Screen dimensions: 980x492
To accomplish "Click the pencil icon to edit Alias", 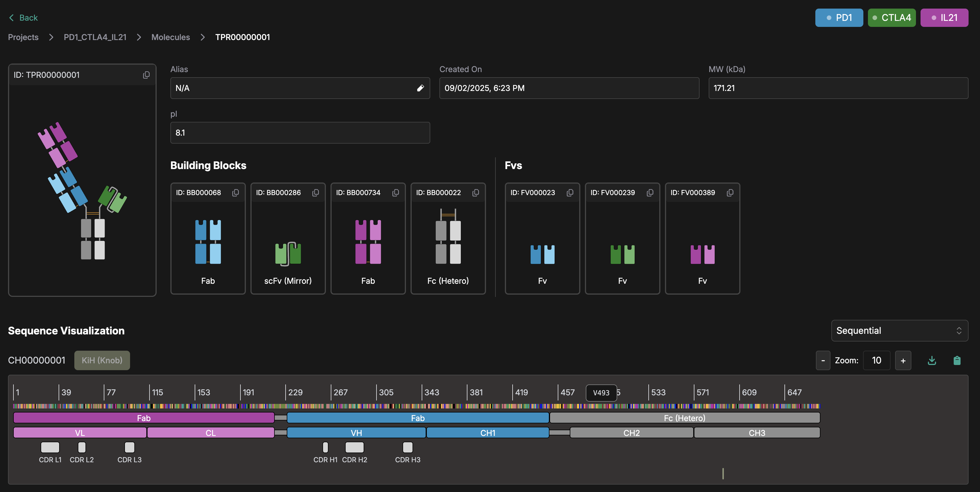I will (x=420, y=88).
